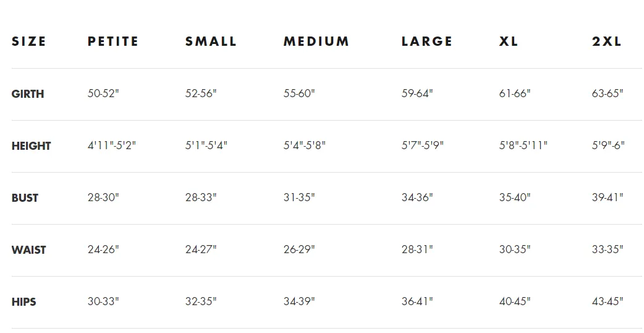The width and height of the screenshot is (644, 333).
Task: Click the Large bust value 34-36"
Action: click(x=417, y=197)
